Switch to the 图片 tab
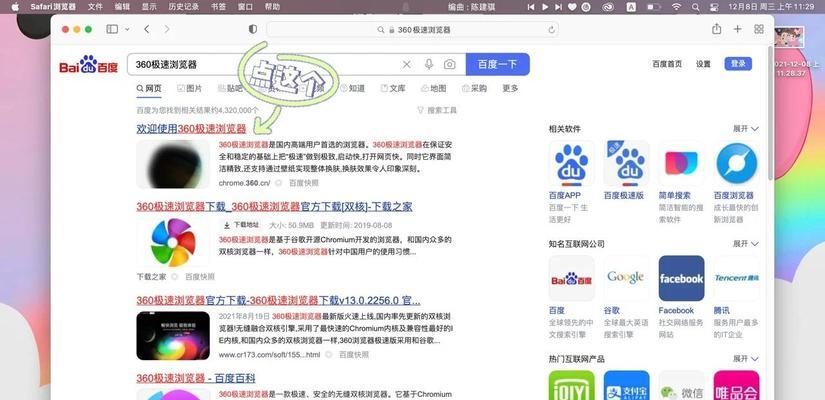825x400 pixels. 189,88
